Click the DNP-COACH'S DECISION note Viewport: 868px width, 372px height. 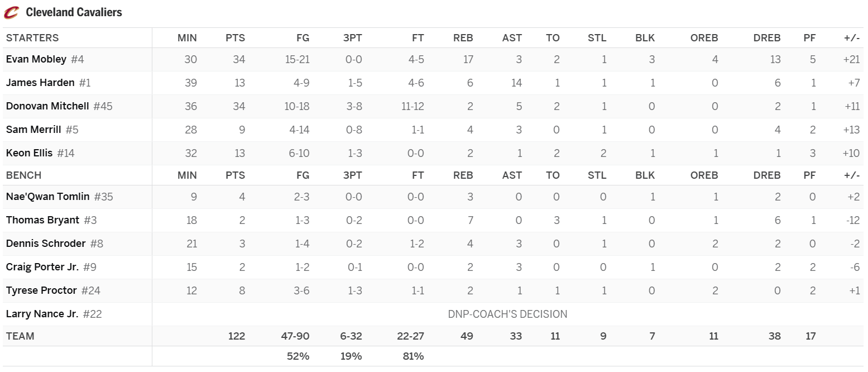507,314
